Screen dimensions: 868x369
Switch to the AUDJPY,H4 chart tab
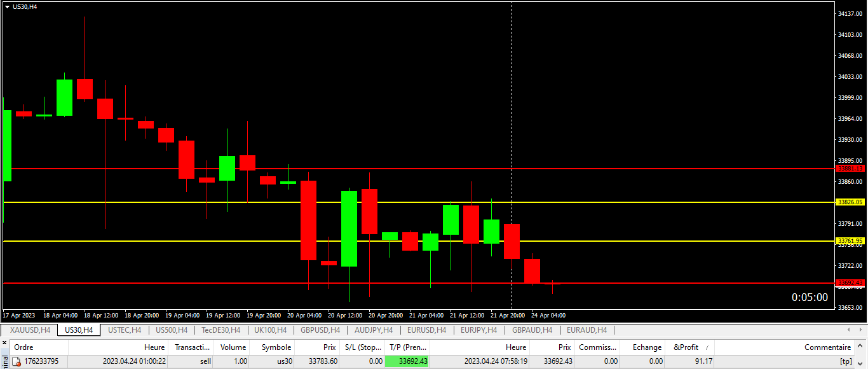374,330
